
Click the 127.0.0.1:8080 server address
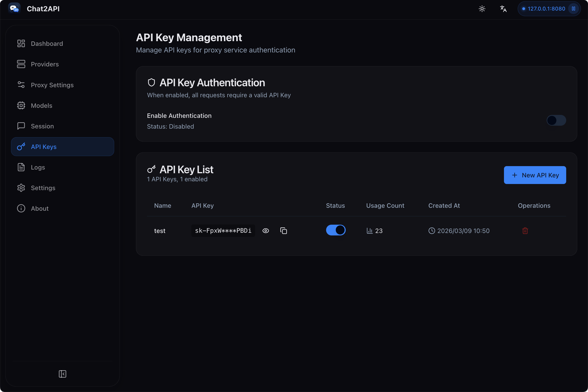(546, 9)
